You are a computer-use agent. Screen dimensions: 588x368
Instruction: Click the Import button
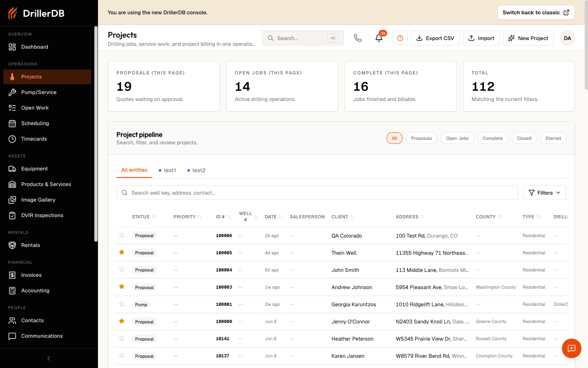481,38
